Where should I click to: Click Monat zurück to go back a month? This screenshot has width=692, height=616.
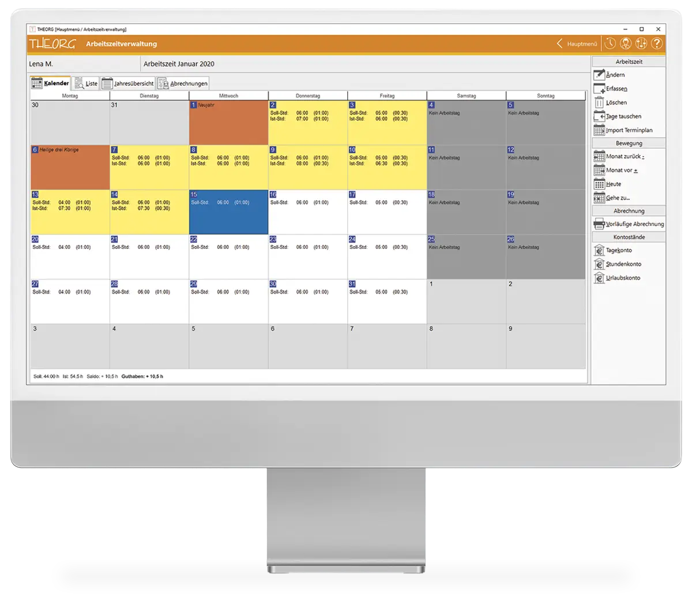click(x=624, y=157)
